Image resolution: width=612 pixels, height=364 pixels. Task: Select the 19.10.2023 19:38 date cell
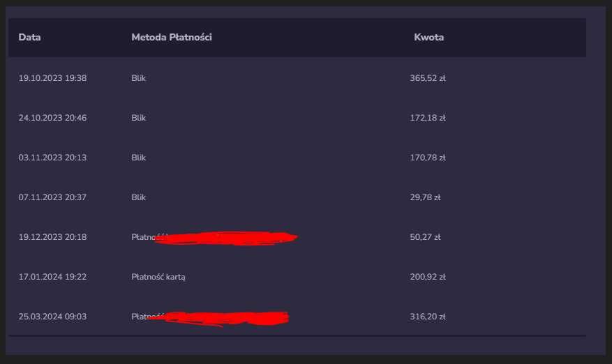[x=52, y=78]
